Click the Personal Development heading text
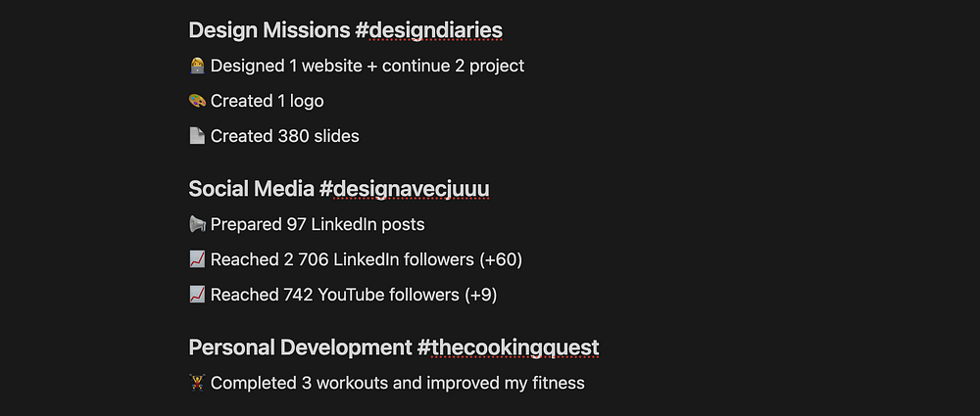This screenshot has height=416, width=980. tap(299, 347)
